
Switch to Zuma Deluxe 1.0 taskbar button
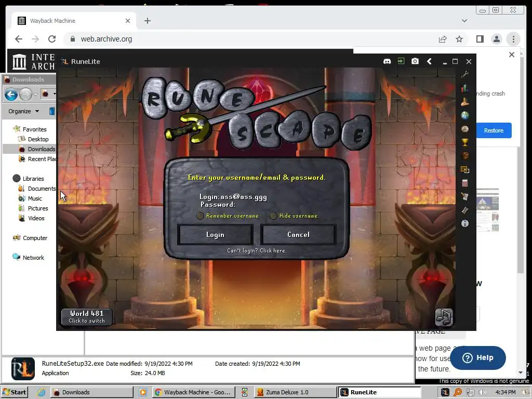pos(295,392)
